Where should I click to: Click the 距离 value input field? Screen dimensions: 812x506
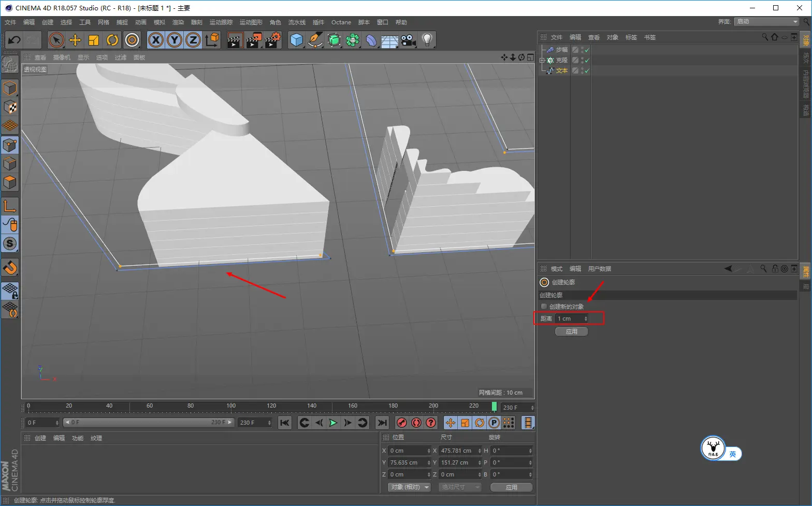click(570, 319)
